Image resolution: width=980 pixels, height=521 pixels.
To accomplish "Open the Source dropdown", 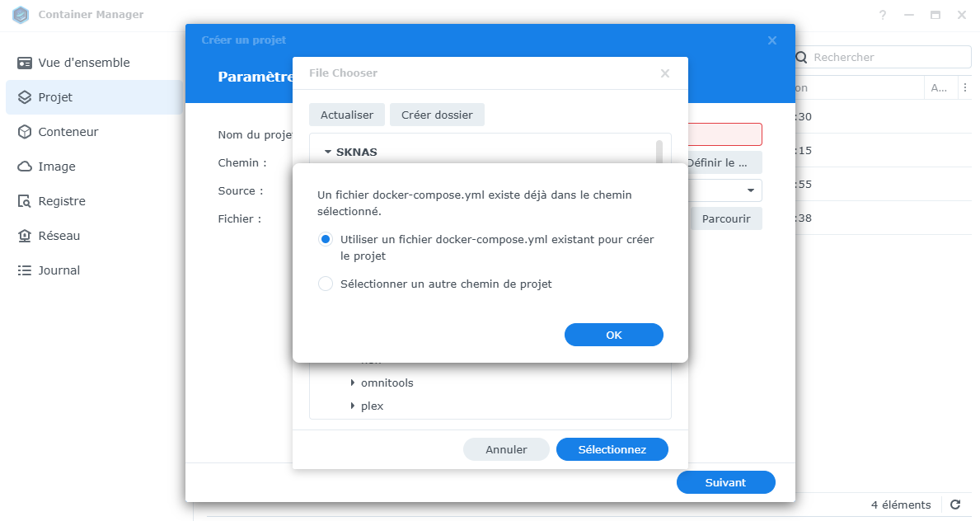I will [751, 190].
